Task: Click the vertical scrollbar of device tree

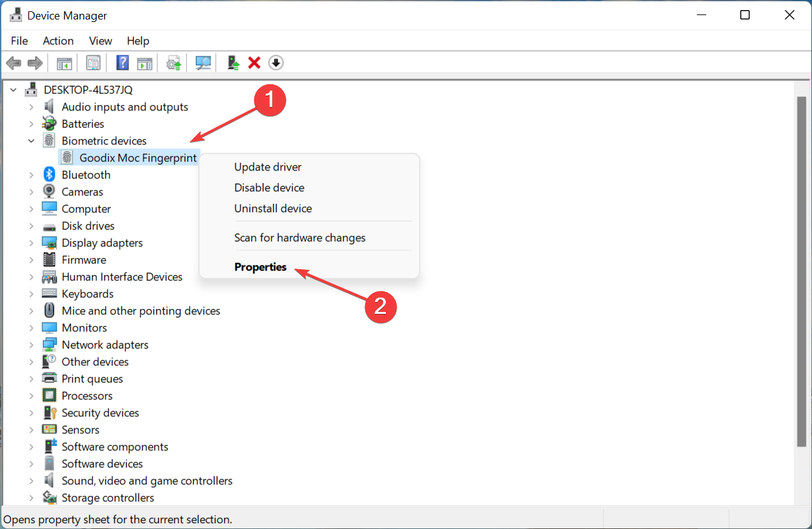Action: pos(801,271)
